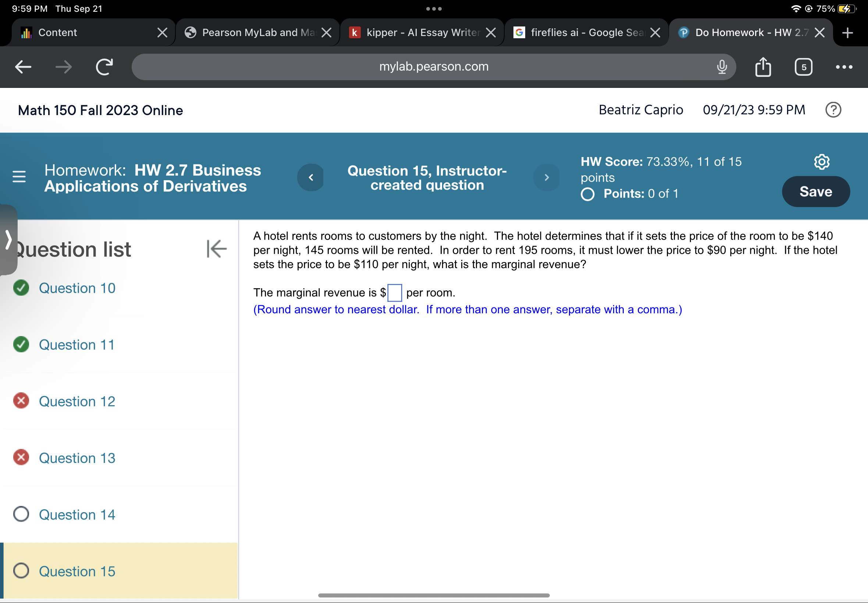Go to next question with right chevron
Screen dimensions: 868x603
(547, 177)
